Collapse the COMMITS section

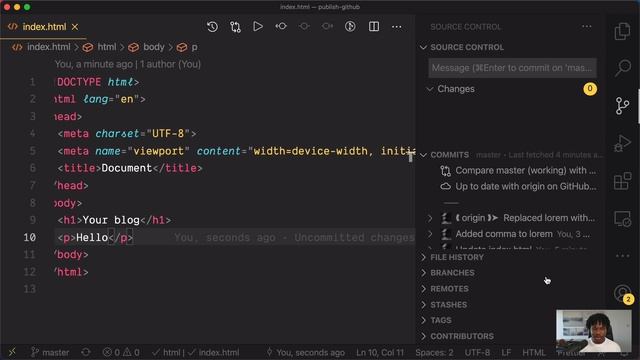423,155
